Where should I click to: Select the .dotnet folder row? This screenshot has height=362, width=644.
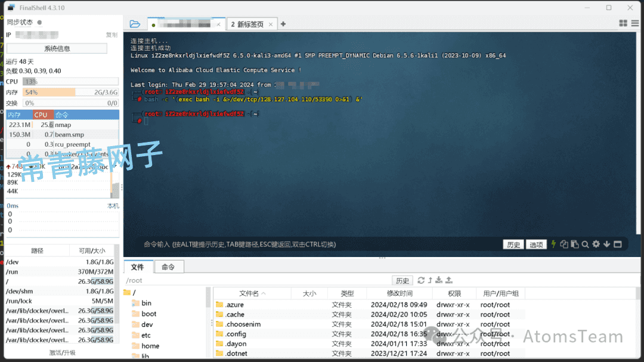coord(370,354)
